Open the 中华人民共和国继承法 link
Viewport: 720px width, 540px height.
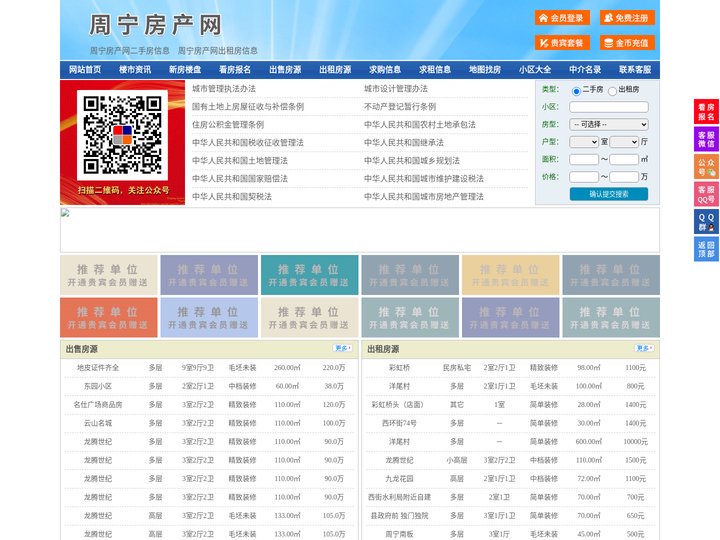point(404,142)
